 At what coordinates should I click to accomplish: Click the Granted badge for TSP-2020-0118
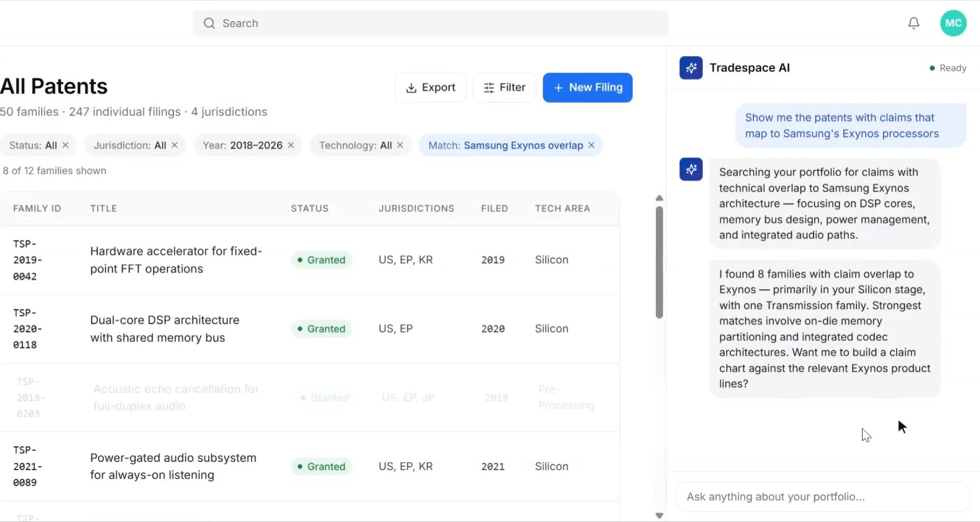coord(321,329)
